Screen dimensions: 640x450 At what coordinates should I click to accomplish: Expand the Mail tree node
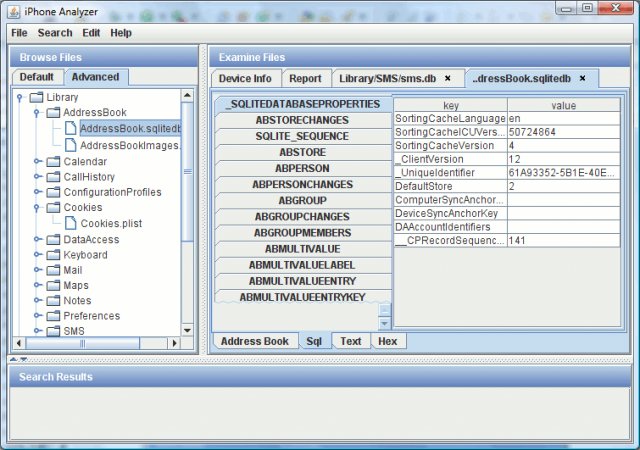click(37, 270)
